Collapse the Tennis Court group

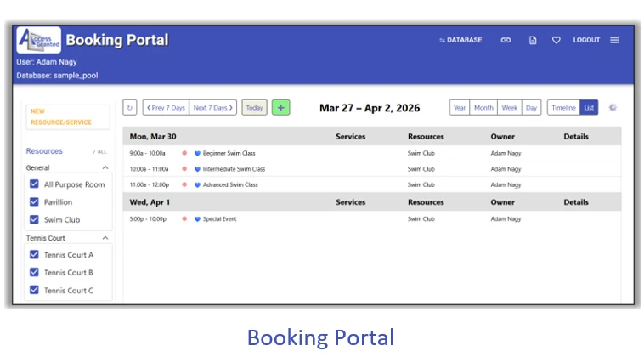(x=105, y=239)
